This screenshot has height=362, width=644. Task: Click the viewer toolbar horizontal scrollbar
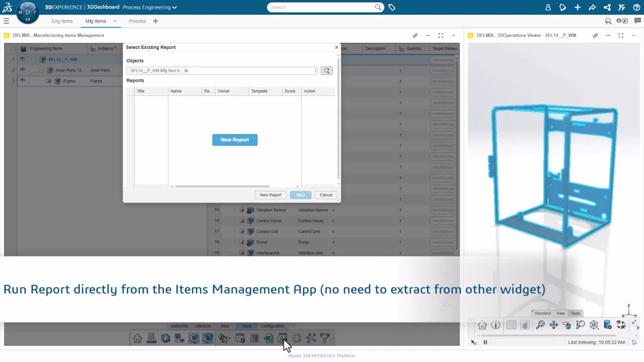549,335
